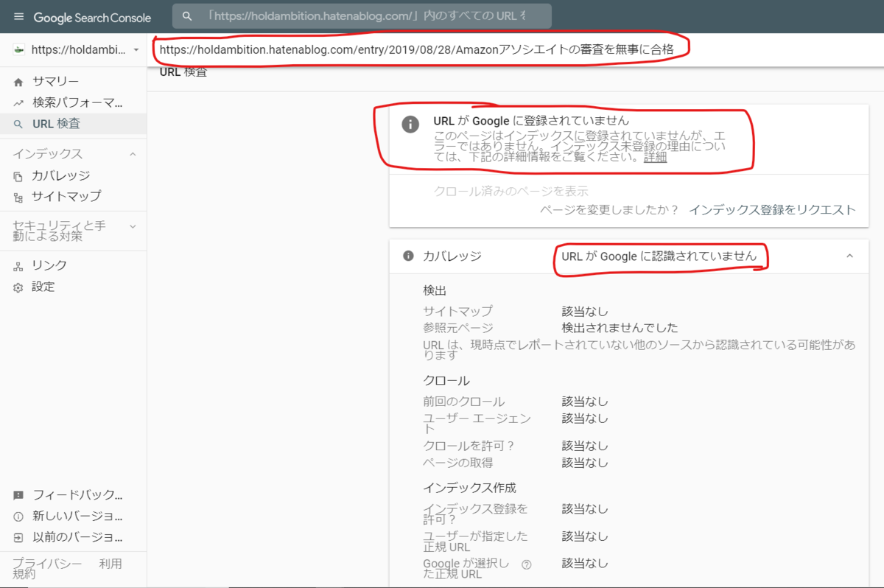Image resolution: width=884 pixels, height=588 pixels.
Task: Collapse the インデックス sidebar section
Action: [x=133, y=154]
